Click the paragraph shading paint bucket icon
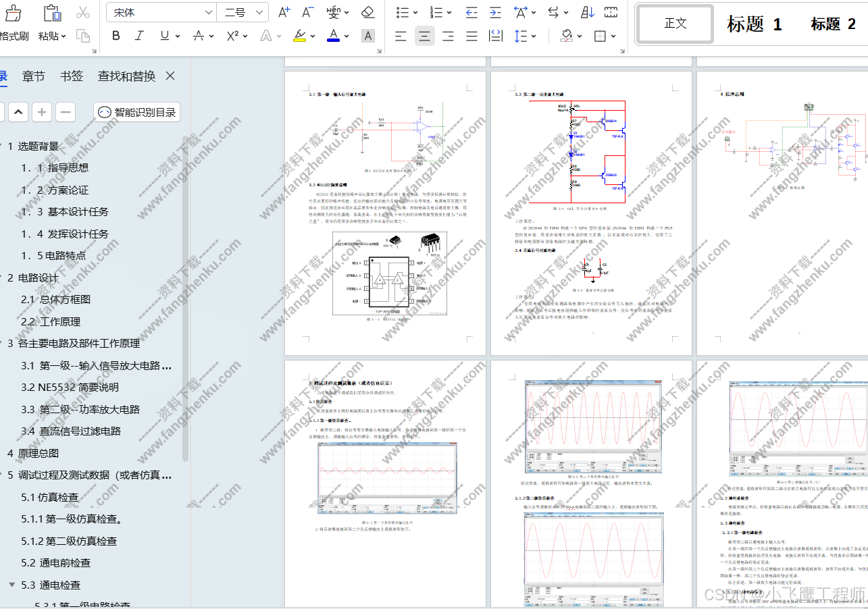Screen dimensions: 868x609 click(566, 36)
